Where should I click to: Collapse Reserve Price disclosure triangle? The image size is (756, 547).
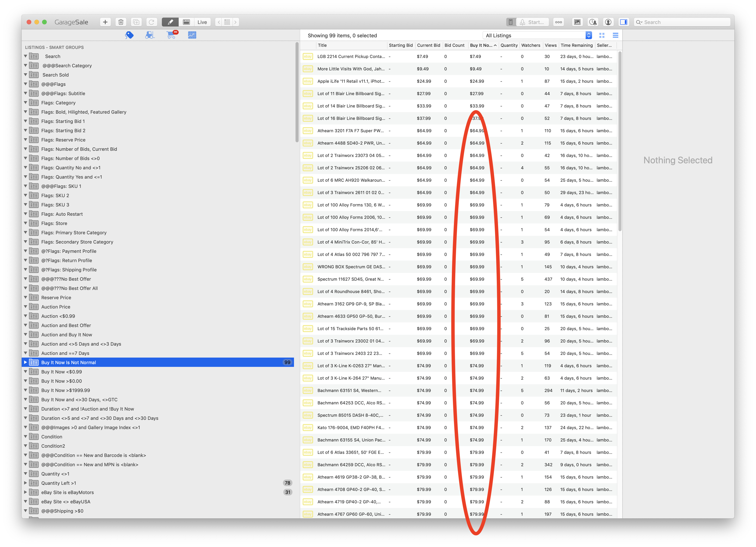[x=25, y=297]
